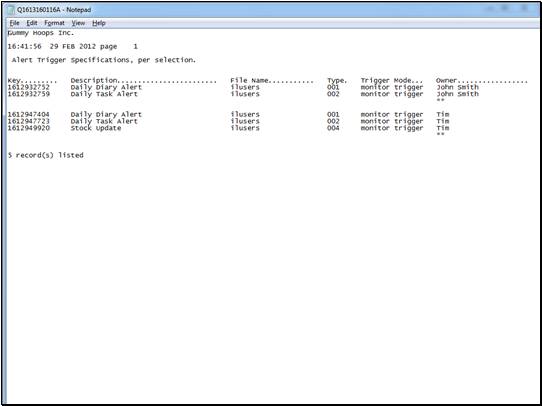
Task: Open the View menu
Action: tap(78, 23)
